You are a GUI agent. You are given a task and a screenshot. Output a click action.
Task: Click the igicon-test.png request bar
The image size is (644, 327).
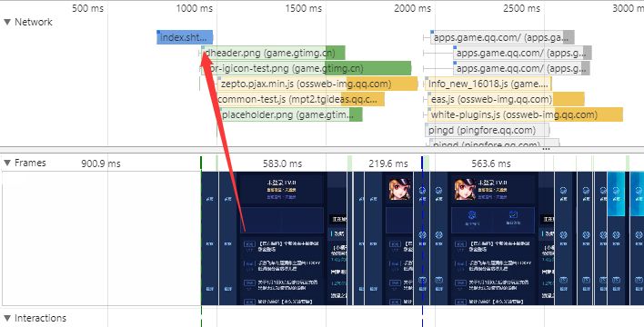point(307,68)
